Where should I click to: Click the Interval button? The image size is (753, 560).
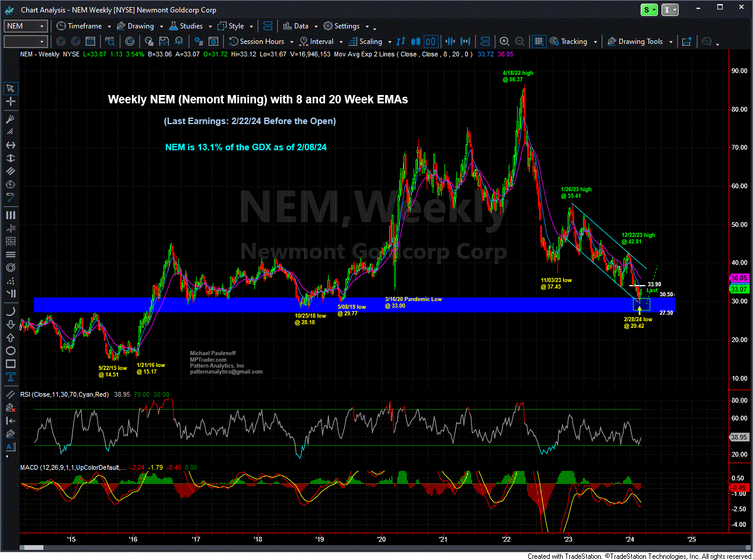pyautogui.click(x=317, y=42)
